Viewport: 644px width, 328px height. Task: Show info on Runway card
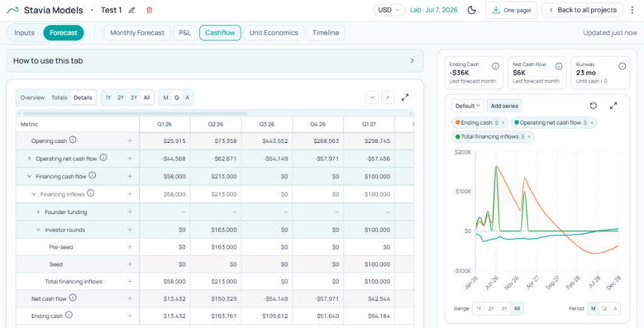(622, 66)
